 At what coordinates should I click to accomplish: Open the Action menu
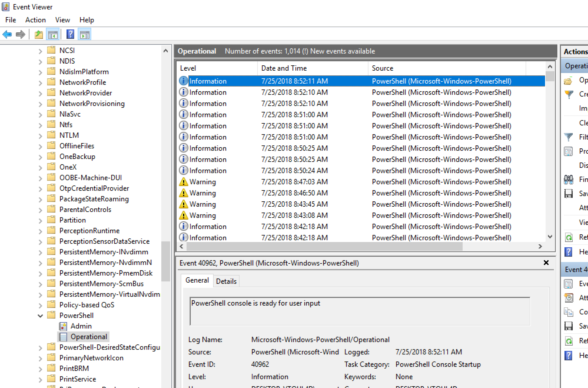(35, 20)
